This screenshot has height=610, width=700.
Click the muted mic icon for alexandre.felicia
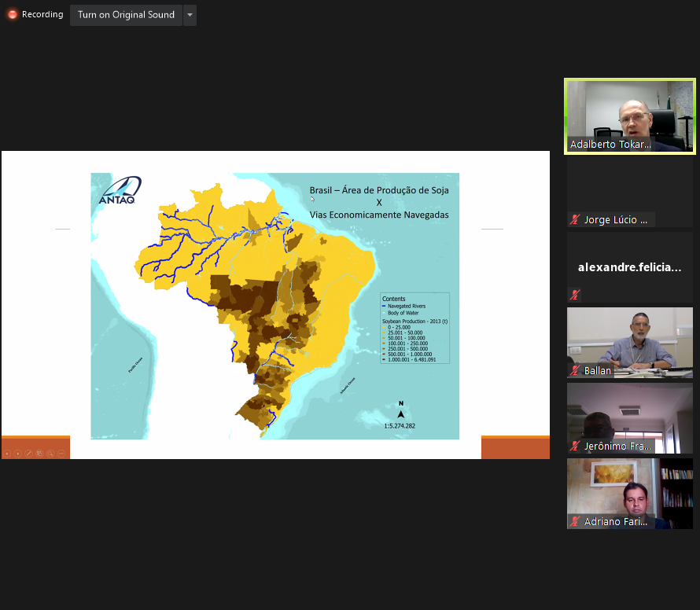tap(576, 295)
